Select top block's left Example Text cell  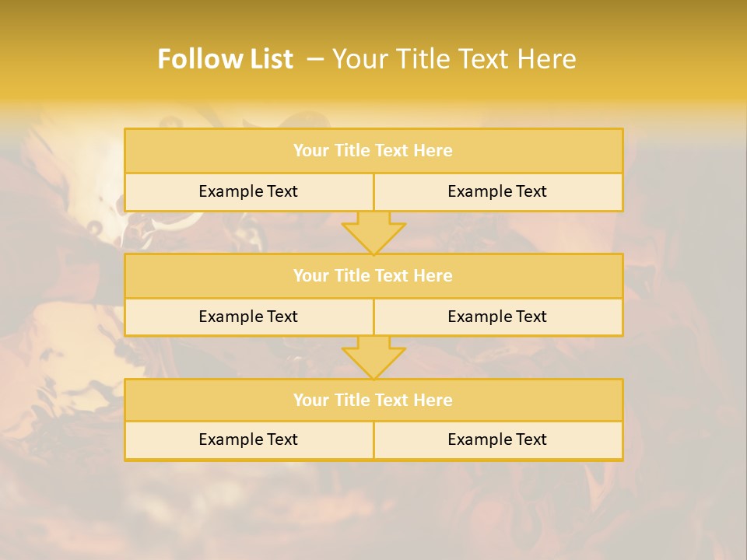tap(248, 192)
